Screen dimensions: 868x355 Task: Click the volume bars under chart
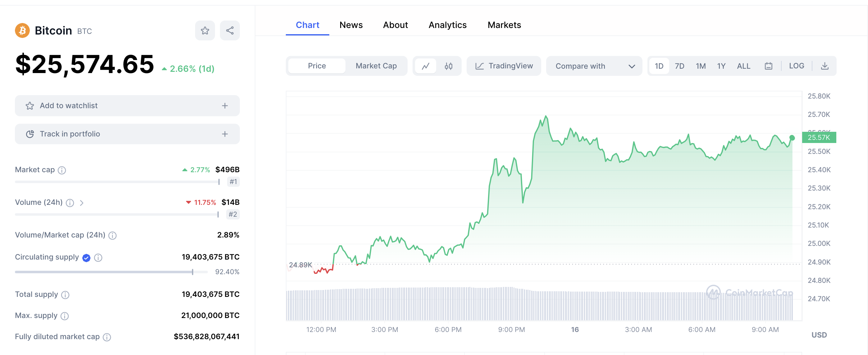(539, 304)
